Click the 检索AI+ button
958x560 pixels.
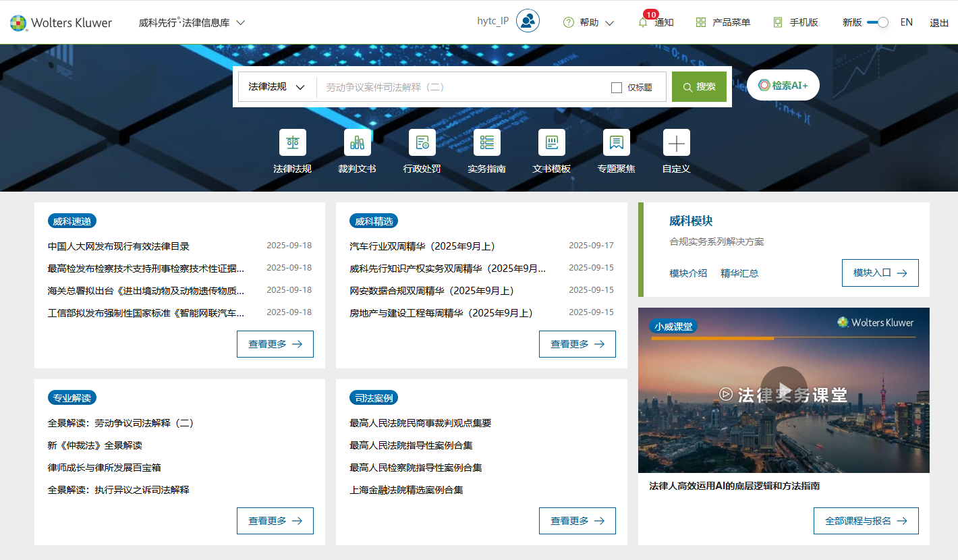(x=783, y=85)
